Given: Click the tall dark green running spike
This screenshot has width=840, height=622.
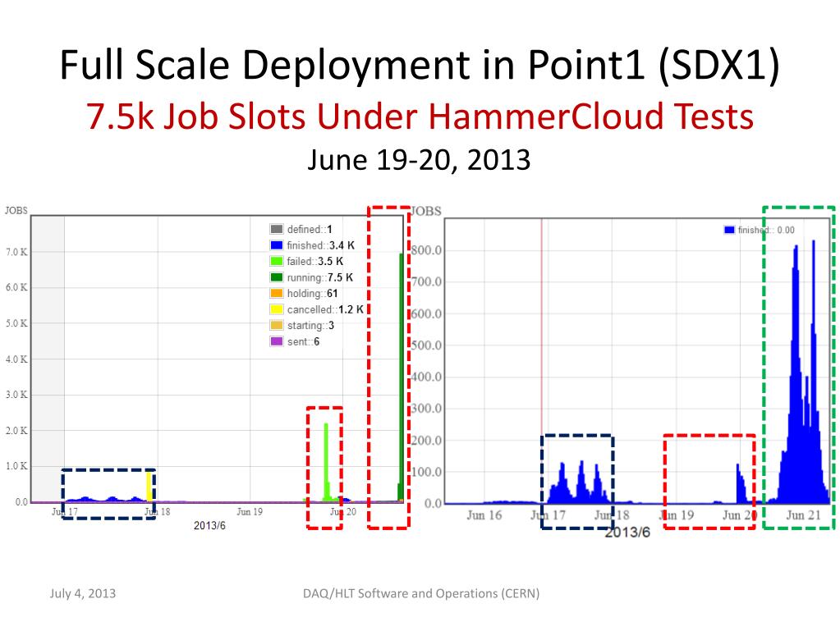Looking at the screenshot, I should click(402, 377).
